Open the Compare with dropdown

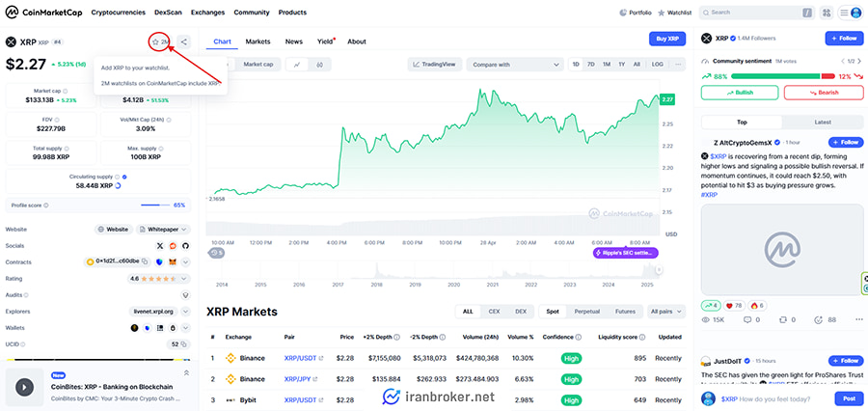tap(515, 65)
